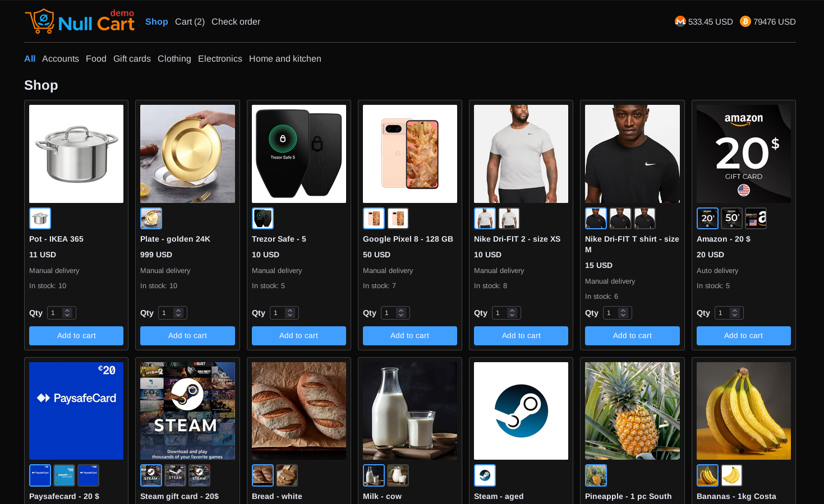Select the golden plate small thumbnail
The image size is (824, 504).
tap(151, 218)
